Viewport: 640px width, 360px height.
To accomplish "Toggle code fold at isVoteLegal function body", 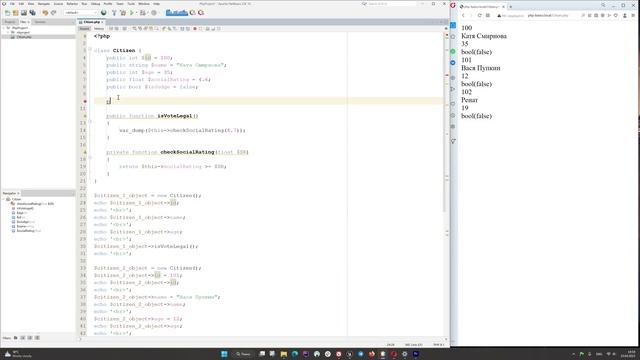I will 90,122.
